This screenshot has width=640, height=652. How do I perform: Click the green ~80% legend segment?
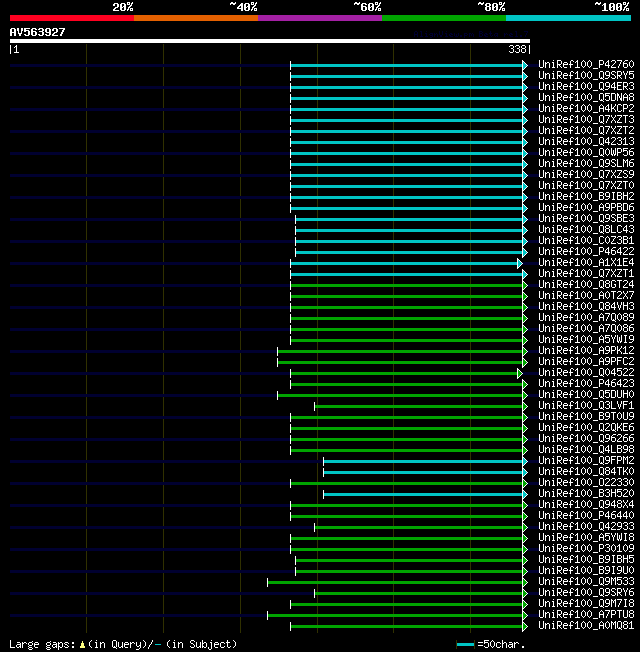click(x=444, y=18)
